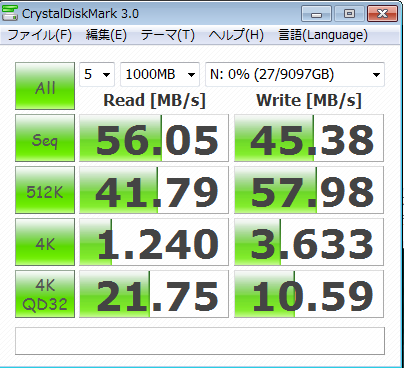The height and width of the screenshot is (368, 404).
Task: Click the Write [MB/s] column header
Action: [x=309, y=100]
